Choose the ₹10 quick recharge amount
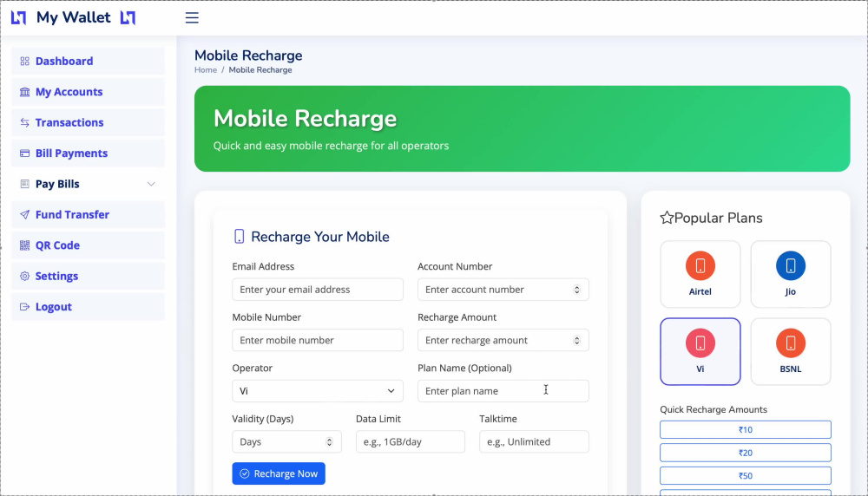The width and height of the screenshot is (868, 496). coord(745,429)
